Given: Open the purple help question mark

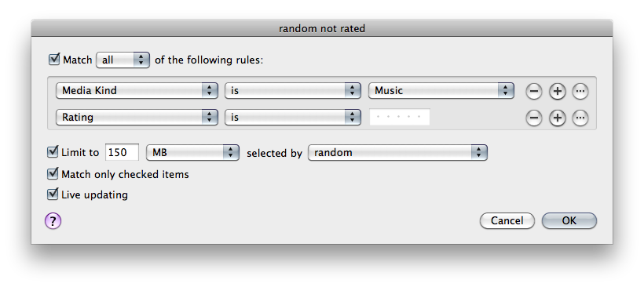Looking at the screenshot, I should click(53, 221).
